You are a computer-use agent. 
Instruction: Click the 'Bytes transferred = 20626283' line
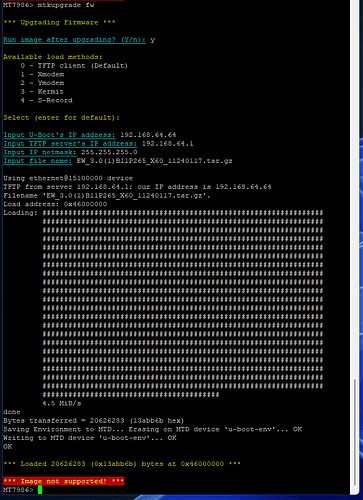(94, 421)
